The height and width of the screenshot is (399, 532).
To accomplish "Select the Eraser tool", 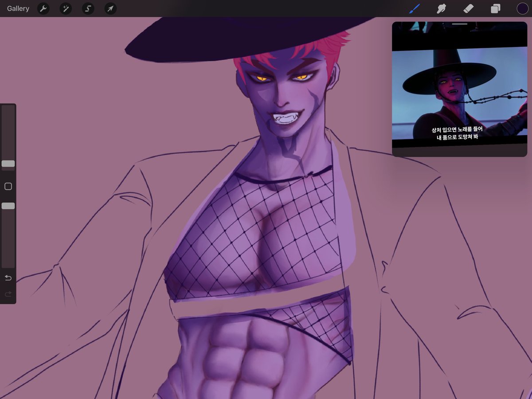I will pos(468,8).
